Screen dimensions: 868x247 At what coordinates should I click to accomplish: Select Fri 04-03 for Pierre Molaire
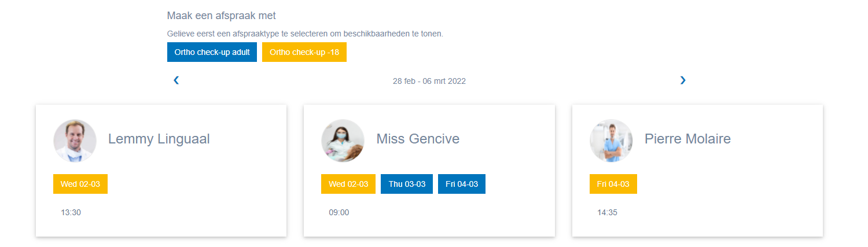pos(613,184)
